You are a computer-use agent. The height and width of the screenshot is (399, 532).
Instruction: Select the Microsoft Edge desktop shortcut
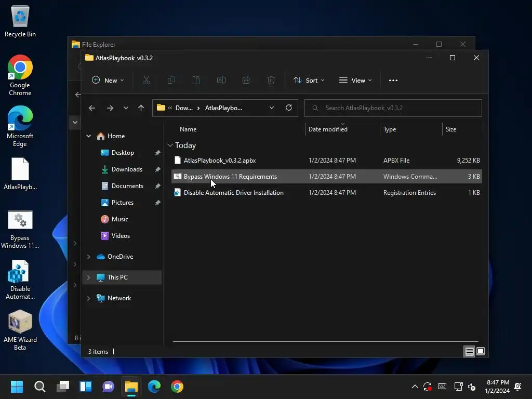20,126
